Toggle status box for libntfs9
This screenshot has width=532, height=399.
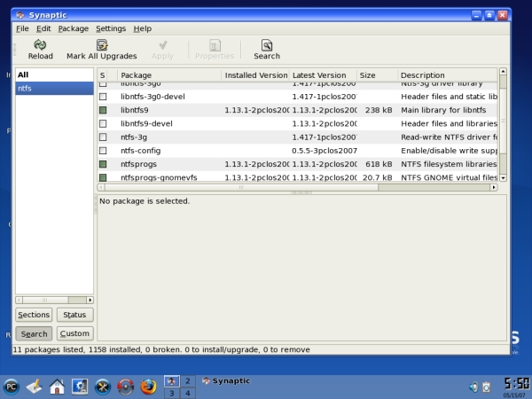click(103, 110)
